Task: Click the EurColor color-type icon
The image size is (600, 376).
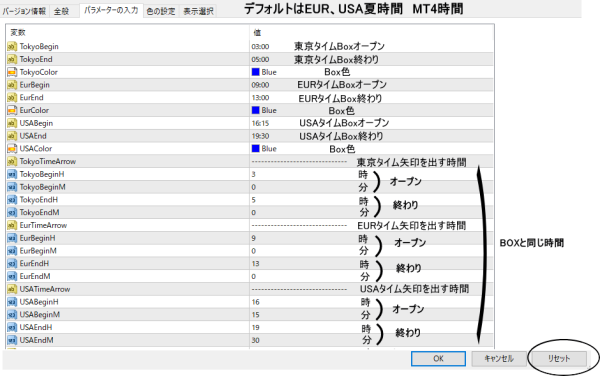Action: point(12,110)
